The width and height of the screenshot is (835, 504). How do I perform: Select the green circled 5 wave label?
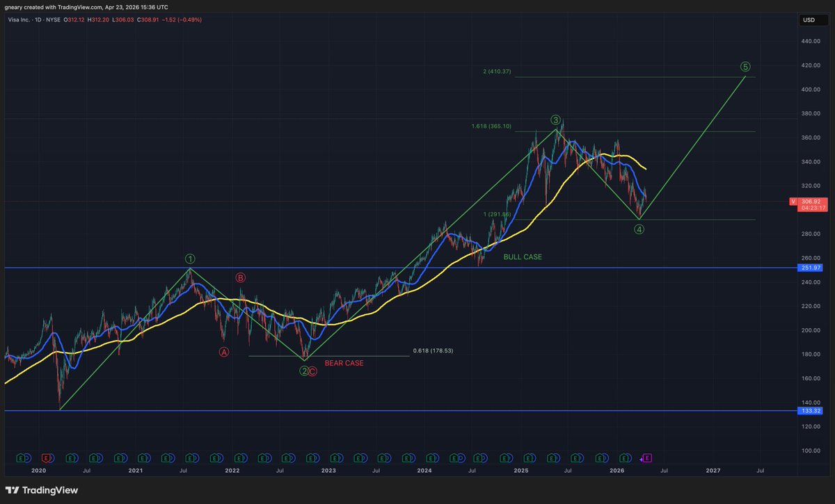click(x=745, y=67)
